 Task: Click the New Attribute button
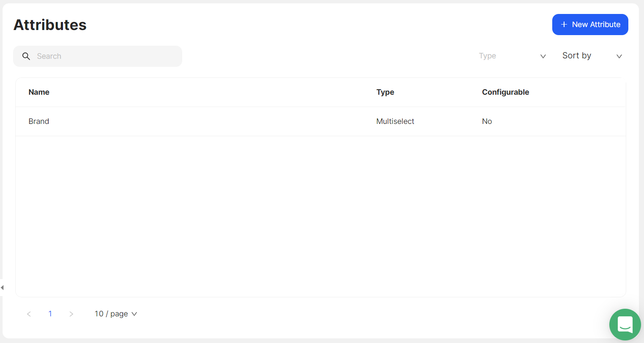[590, 25]
